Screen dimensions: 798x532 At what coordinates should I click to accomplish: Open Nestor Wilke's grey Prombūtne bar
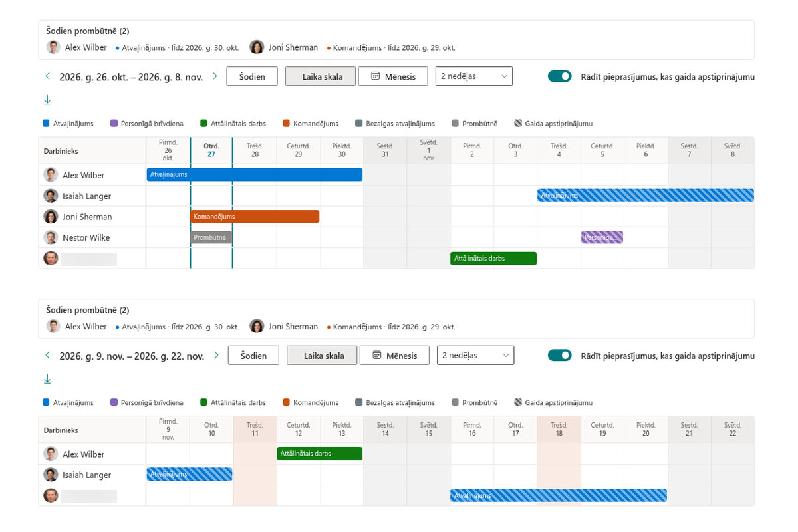pos(211,237)
